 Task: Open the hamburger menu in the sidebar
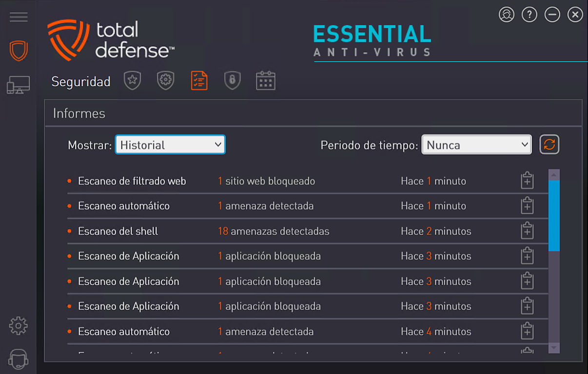pyautogui.click(x=19, y=17)
